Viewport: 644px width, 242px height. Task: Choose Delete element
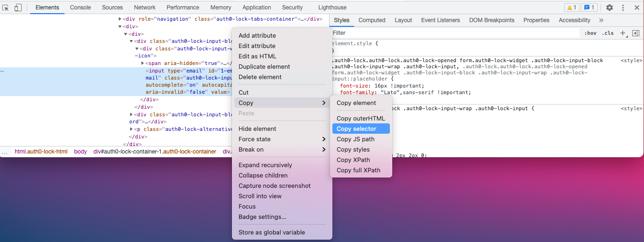282,77
